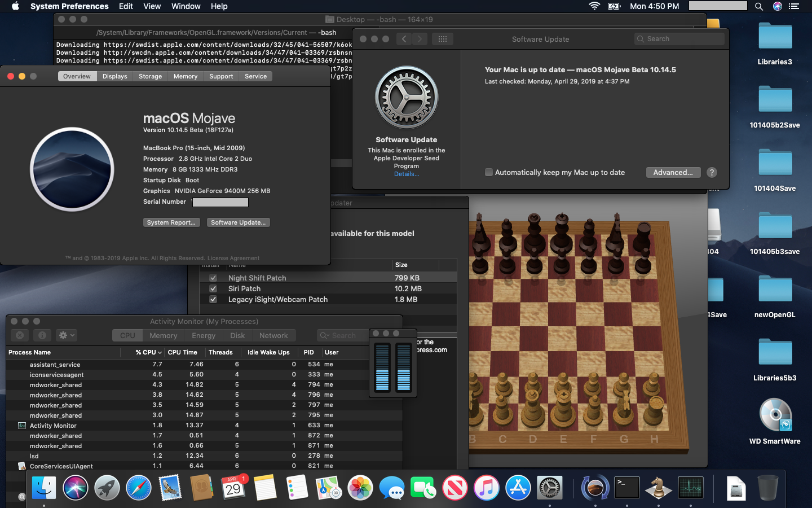The height and width of the screenshot is (508, 812).
Task: Click the Software Update... button in About This Mac
Action: (238, 222)
